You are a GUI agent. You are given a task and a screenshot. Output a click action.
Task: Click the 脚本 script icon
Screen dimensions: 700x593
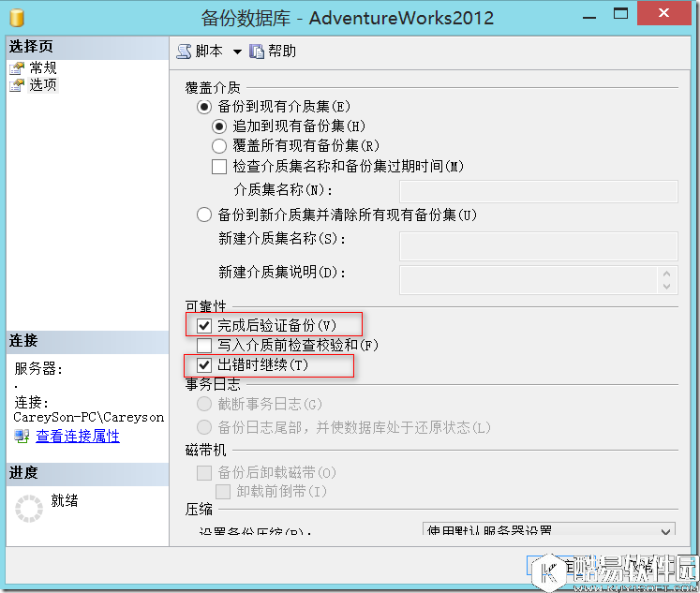184,52
